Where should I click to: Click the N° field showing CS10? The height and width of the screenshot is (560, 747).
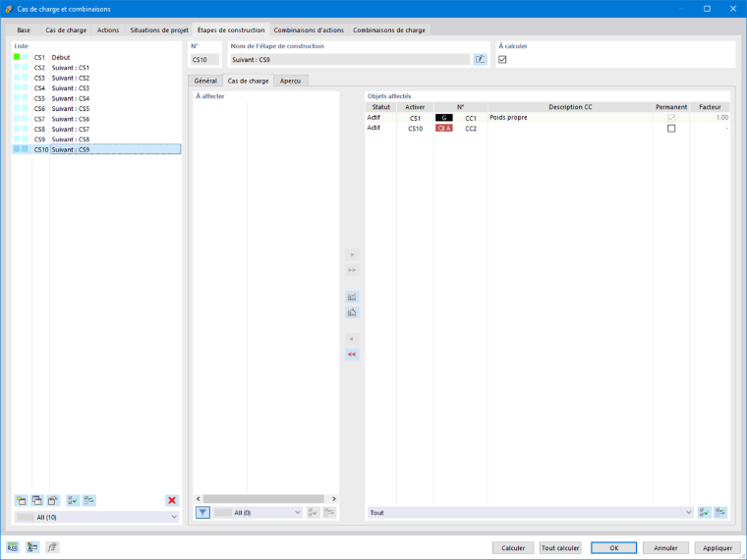pos(205,60)
